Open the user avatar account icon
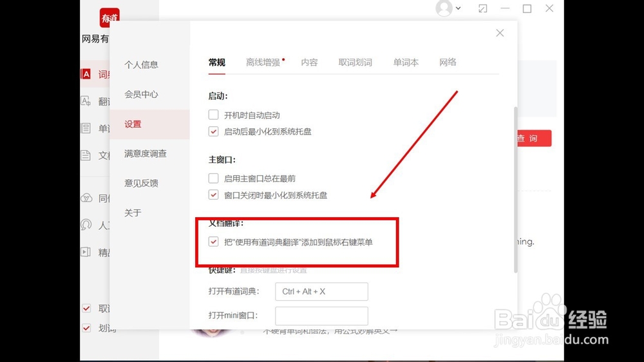The image size is (644, 362). click(x=444, y=8)
